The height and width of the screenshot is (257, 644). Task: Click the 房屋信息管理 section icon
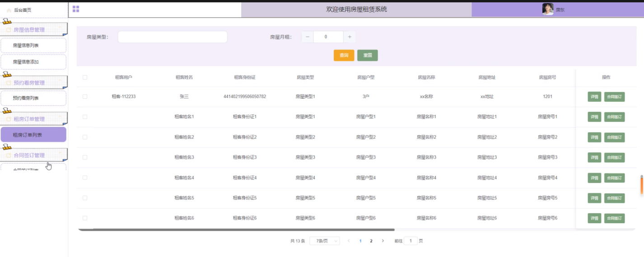tap(9, 30)
